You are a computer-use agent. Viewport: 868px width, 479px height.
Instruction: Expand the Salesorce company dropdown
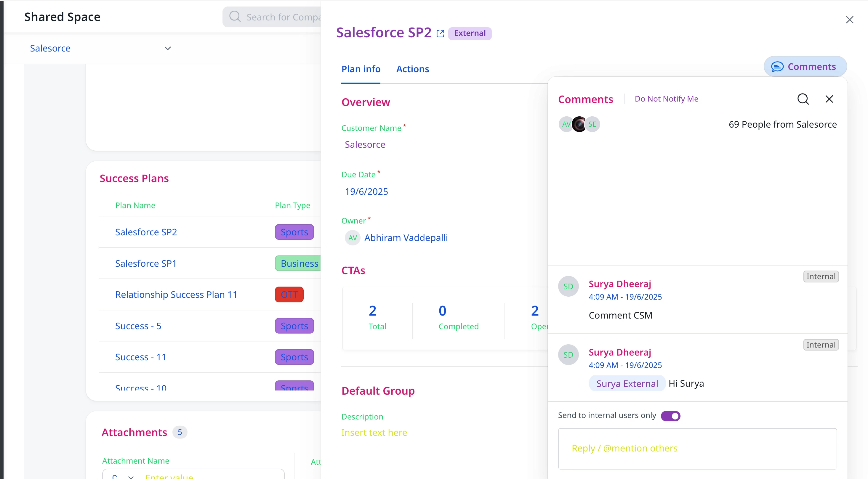[x=167, y=49]
